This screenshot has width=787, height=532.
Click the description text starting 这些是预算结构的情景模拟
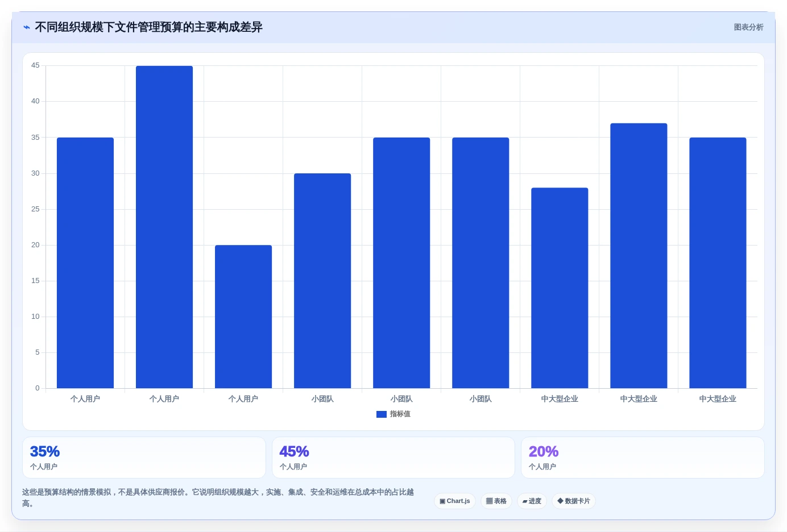click(x=218, y=497)
